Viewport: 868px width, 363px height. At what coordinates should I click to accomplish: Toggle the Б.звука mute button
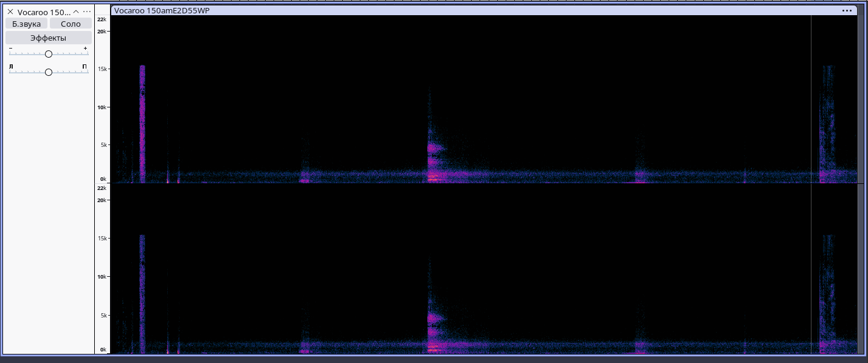[26, 24]
